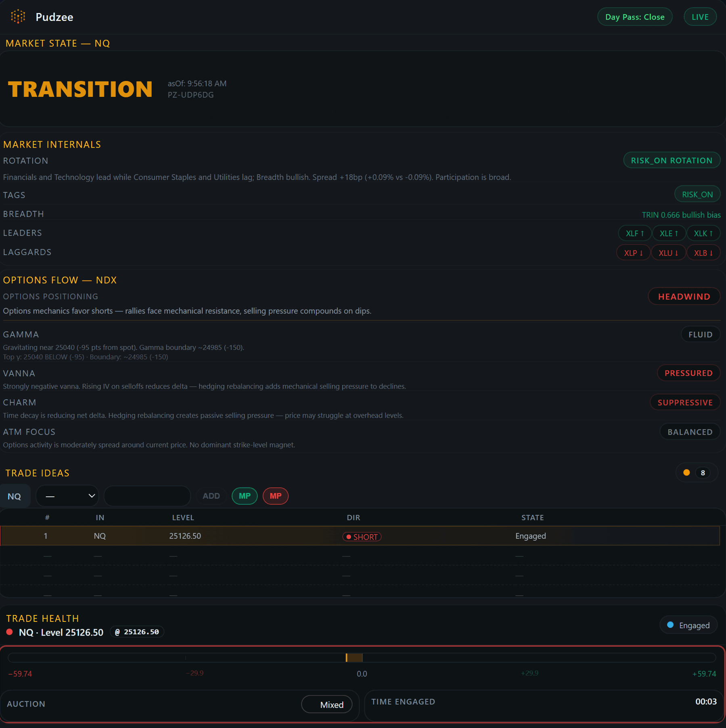726x728 pixels.
Task: Click the blue Engaged status dot
Action: click(x=670, y=625)
